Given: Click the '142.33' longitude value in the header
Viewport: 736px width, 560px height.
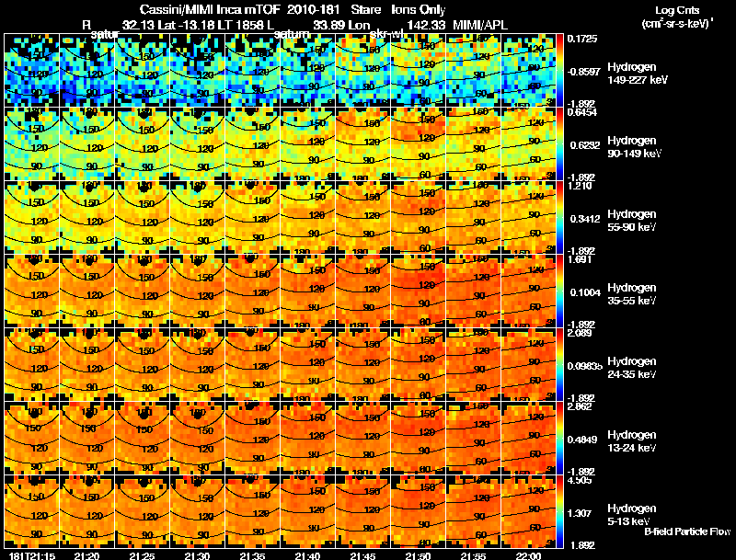Looking at the screenshot, I should coord(426,25).
